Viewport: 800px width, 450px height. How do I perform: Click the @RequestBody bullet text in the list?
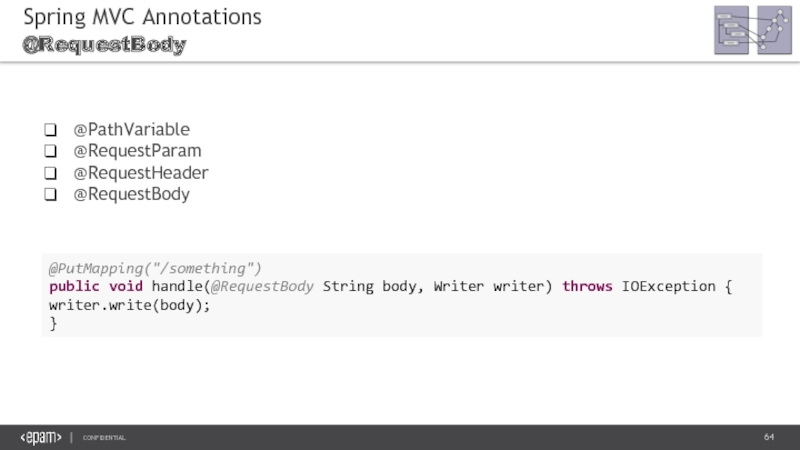[131, 194]
